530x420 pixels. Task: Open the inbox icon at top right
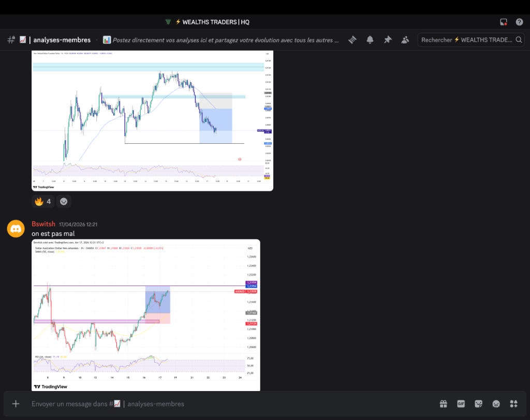click(x=503, y=22)
